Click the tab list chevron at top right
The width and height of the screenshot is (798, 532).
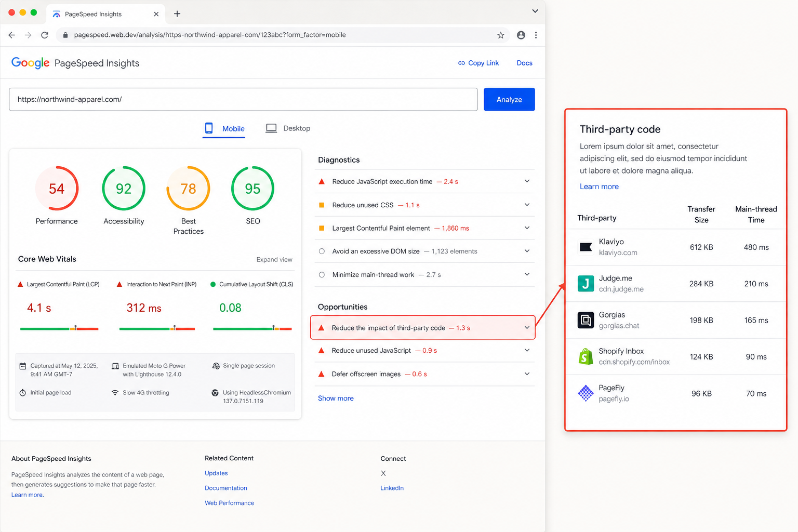535,11
